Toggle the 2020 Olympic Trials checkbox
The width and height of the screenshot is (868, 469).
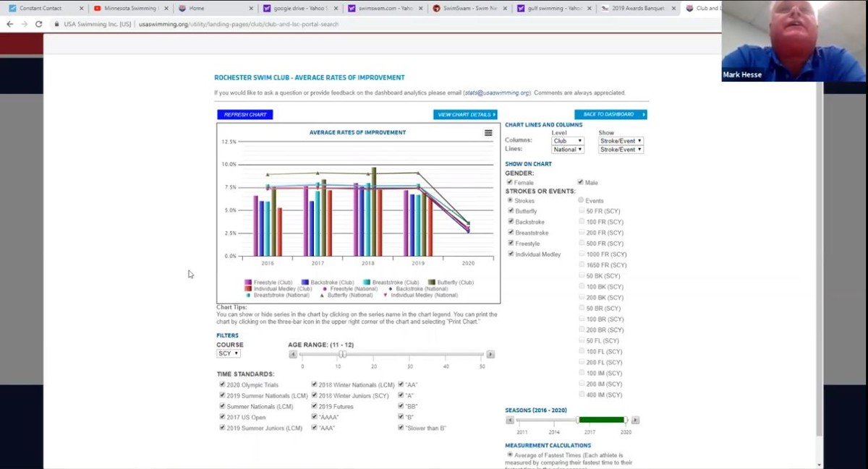point(222,384)
